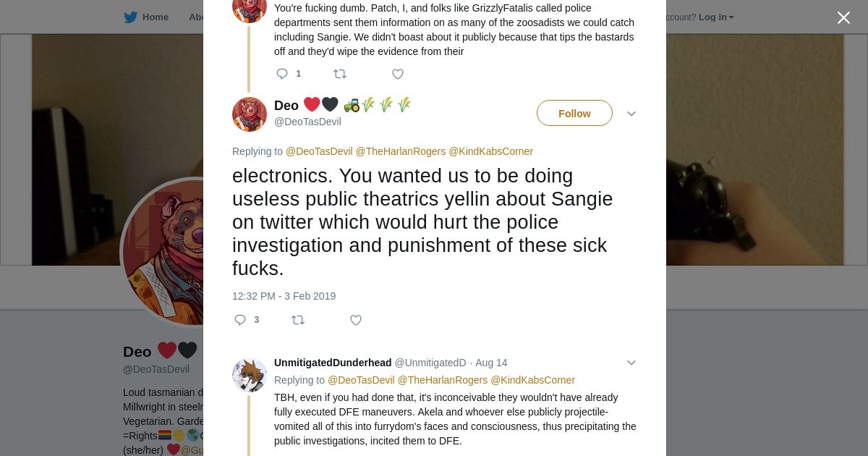Open the Aug 14 reply timestamp
The width and height of the screenshot is (868, 456).
pyautogui.click(x=491, y=363)
